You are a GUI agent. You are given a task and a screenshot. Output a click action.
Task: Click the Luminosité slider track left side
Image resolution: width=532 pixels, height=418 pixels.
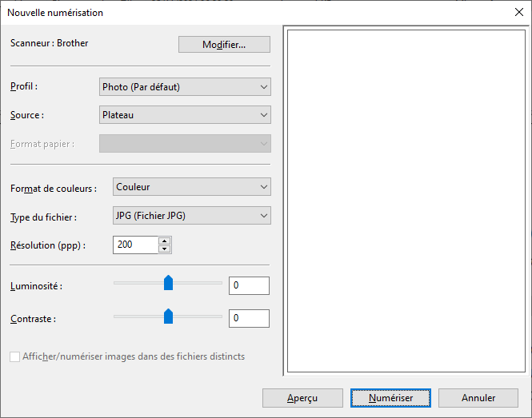(132, 283)
